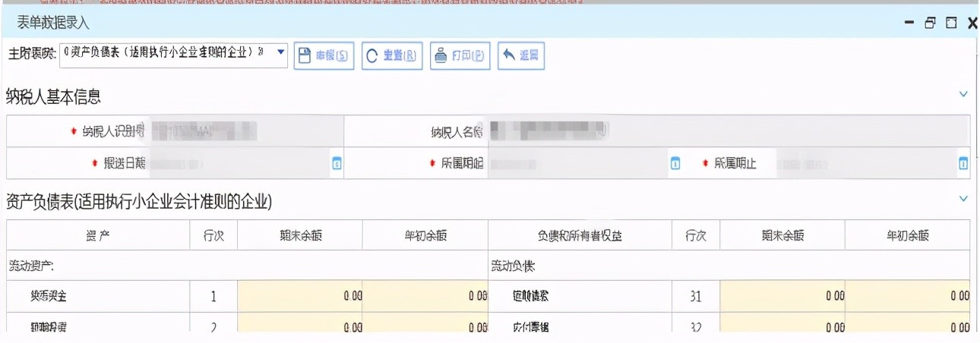
Task: Click the 申报(S) save icon button
Action: coord(324,55)
